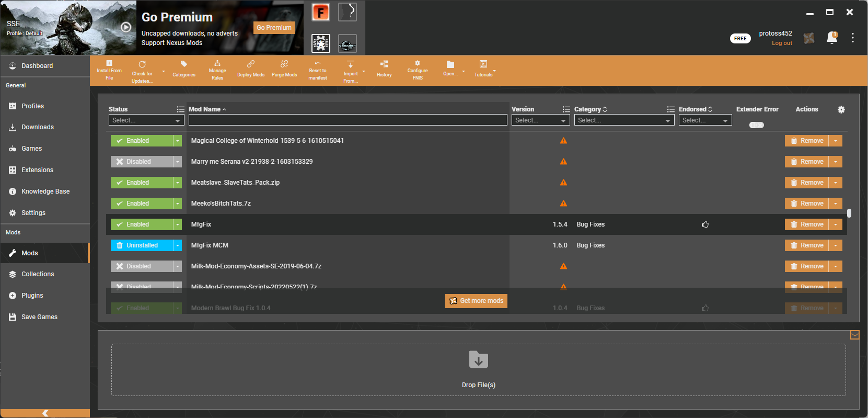Open the Status filter dropdown
The width and height of the screenshot is (868, 418).
click(146, 120)
